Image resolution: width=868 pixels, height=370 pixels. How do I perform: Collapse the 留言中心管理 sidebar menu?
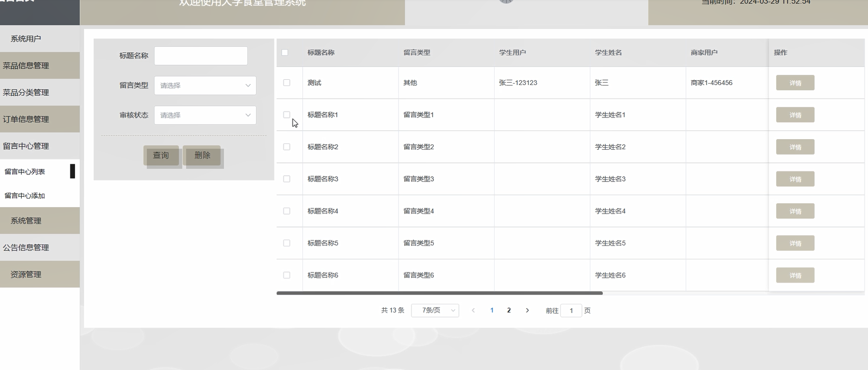coord(40,146)
